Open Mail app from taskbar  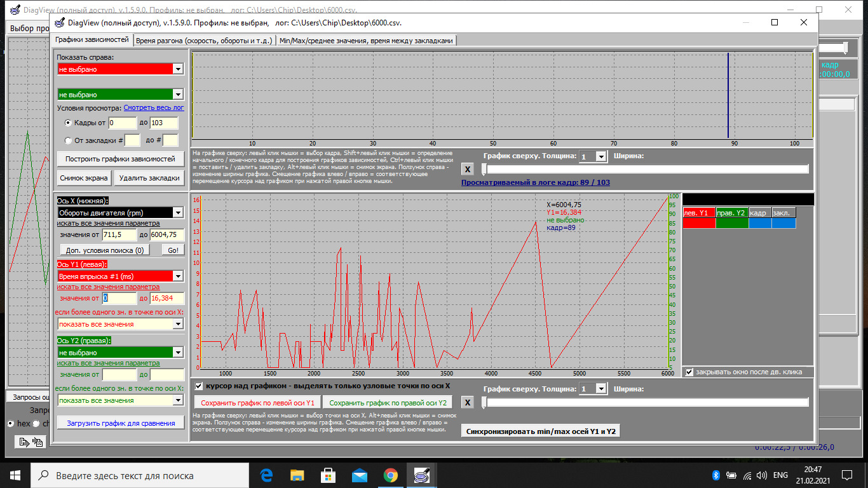tap(360, 475)
